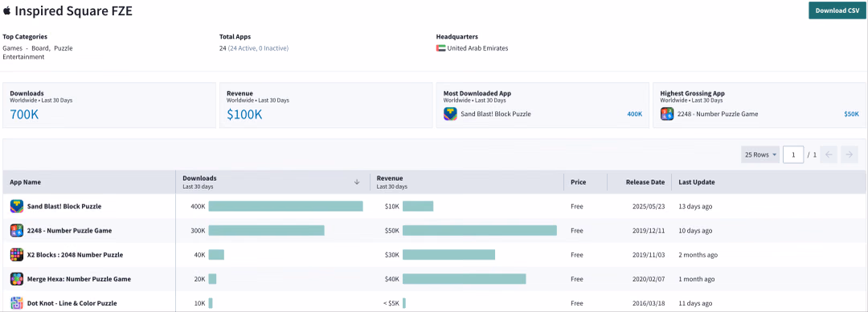Open Merge Hexa: Number Puzzle Game link

click(79, 279)
